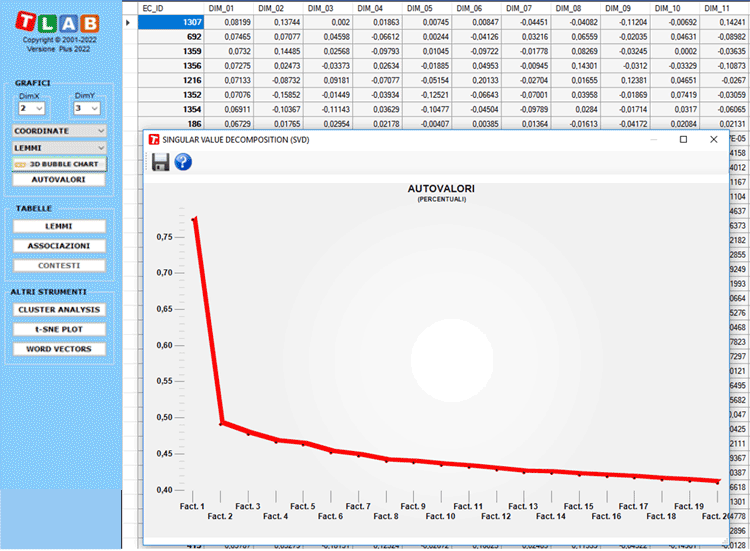Click the 0,75 y-axis label

coord(165,237)
